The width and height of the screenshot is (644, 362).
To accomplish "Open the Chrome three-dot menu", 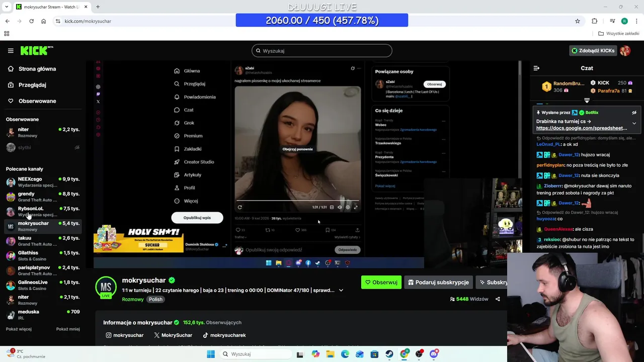I will point(636,21).
